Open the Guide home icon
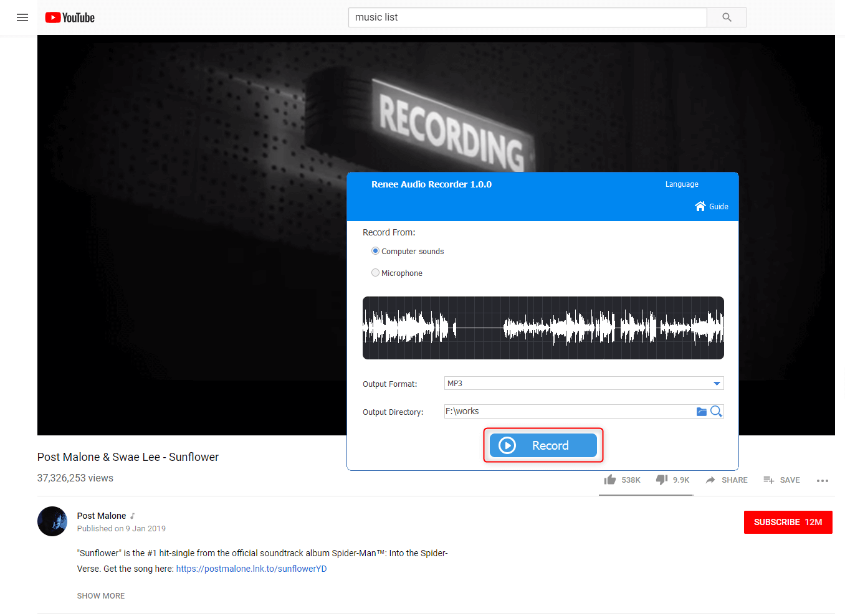845x616 pixels. (x=700, y=206)
